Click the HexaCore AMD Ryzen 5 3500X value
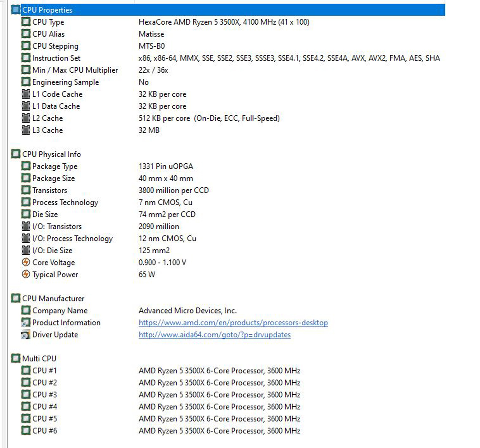The width and height of the screenshot is (480, 448). (x=224, y=22)
